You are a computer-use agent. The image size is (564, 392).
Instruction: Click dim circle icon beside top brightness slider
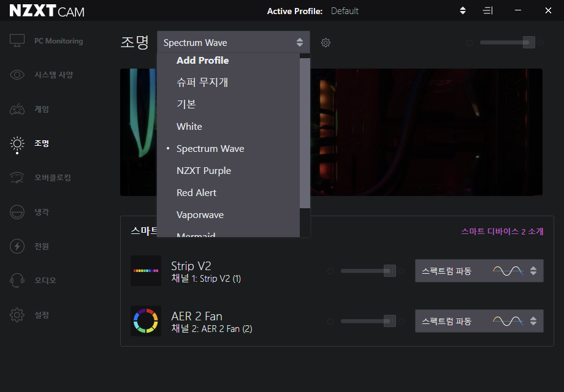click(470, 43)
